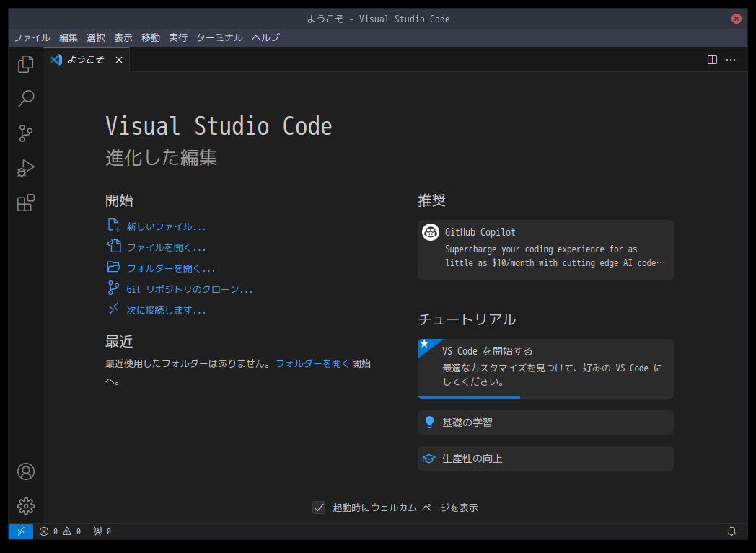Image resolution: width=756 pixels, height=553 pixels.
Task: Open the Manage gear icon
Action: pyautogui.click(x=25, y=506)
